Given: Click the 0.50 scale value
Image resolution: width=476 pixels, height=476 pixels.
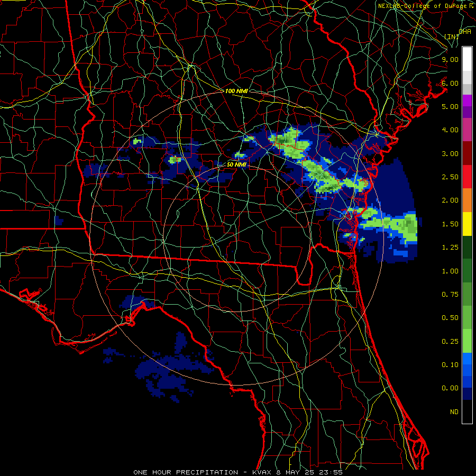Looking at the screenshot, I should [450, 318].
